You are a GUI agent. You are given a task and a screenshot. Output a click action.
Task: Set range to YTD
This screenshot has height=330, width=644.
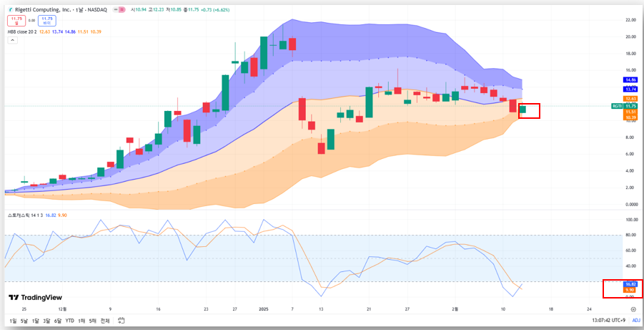click(x=70, y=321)
